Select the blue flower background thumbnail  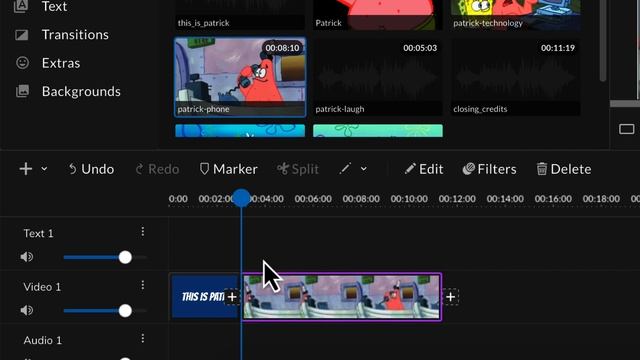point(240,131)
